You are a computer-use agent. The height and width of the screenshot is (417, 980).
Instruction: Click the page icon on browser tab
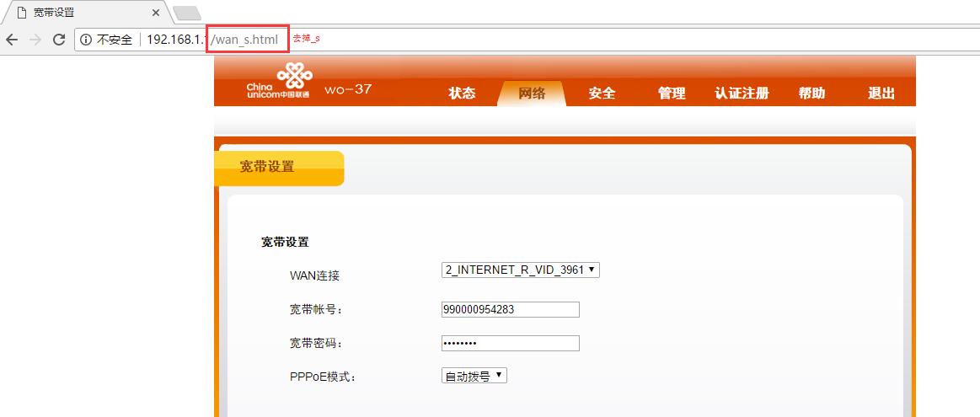click(22, 13)
